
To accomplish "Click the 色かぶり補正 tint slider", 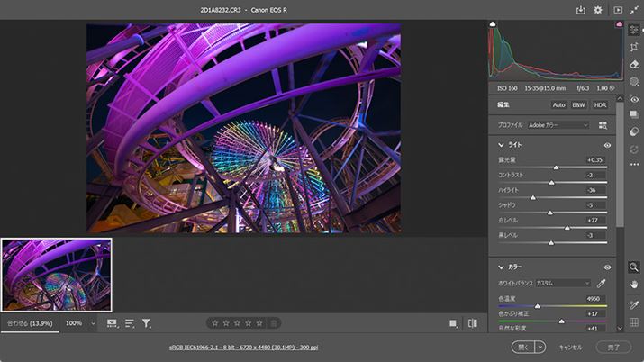I will pos(552,321).
